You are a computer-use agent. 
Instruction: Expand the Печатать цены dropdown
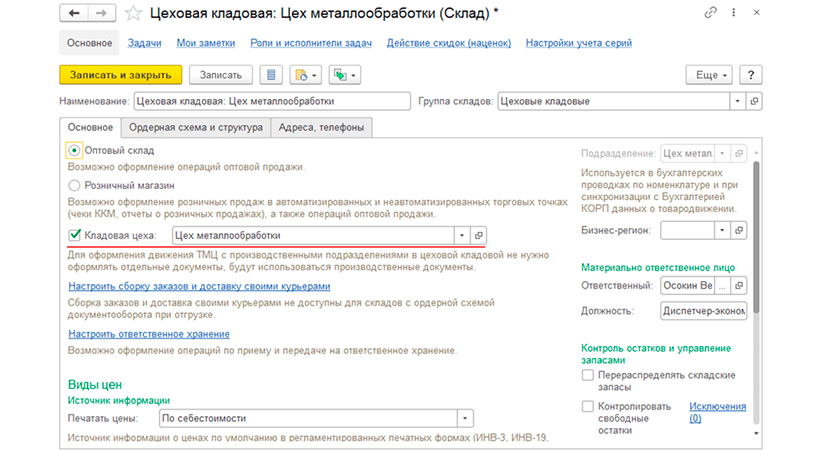(465, 418)
